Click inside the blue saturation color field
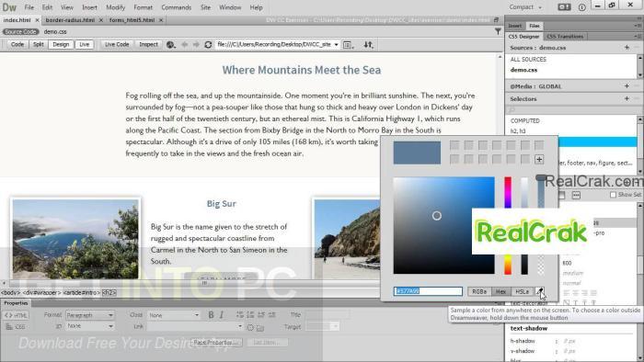 [444, 225]
